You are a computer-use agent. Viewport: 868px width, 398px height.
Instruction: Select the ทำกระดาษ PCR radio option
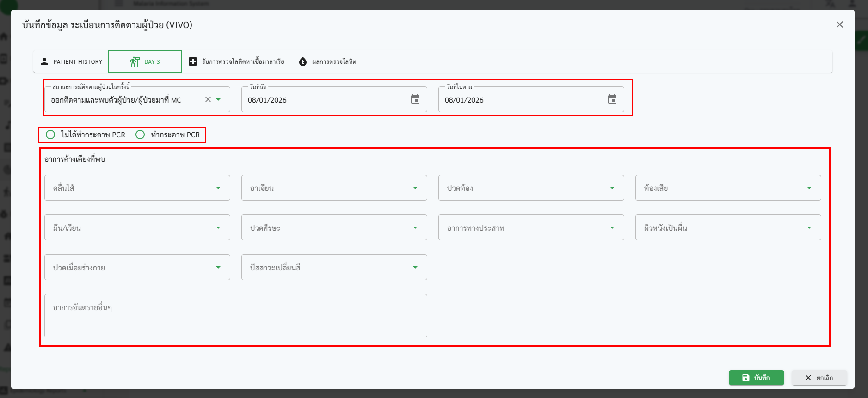(140, 135)
